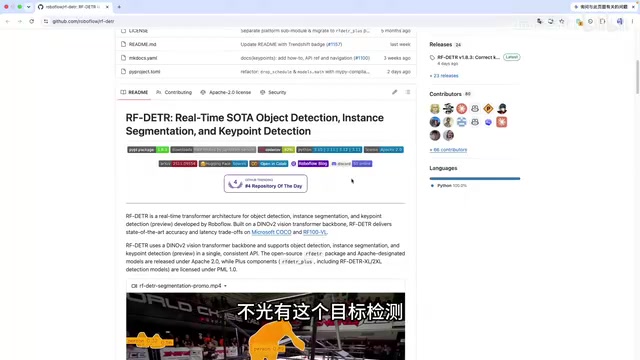Image resolution: width=640 pixels, height=360 pixels.
Task: Open the mkdocs.yaml file
Action: pos(143,58)
